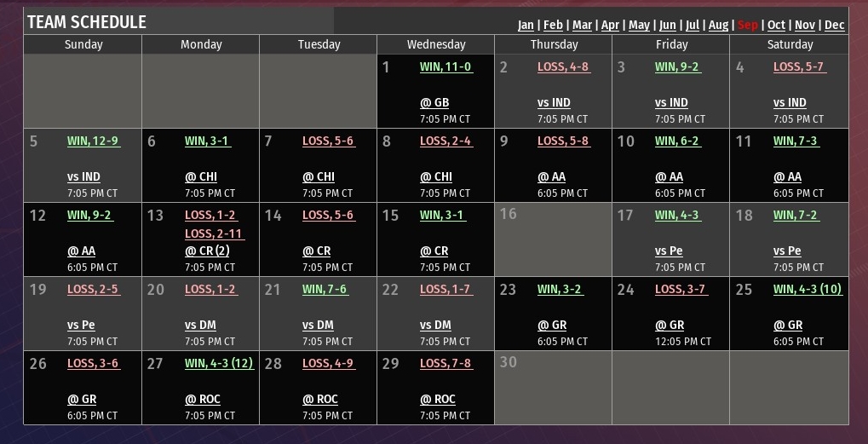The width and height of the screenshot is (868, 444).
Task: Open the LOSS, 1-7 result link
Action: (445, 289)
